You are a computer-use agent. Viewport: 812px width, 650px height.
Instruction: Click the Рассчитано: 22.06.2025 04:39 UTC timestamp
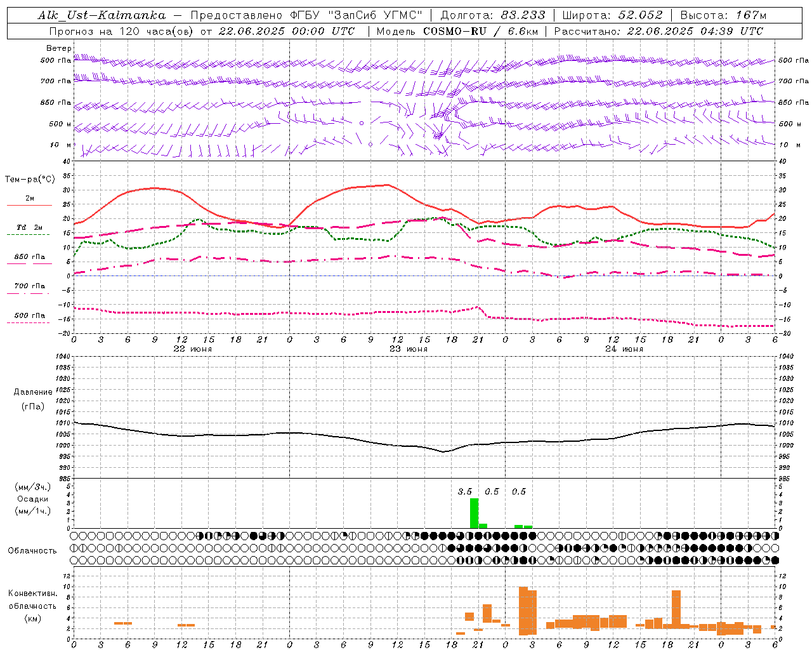coord(658,31)
